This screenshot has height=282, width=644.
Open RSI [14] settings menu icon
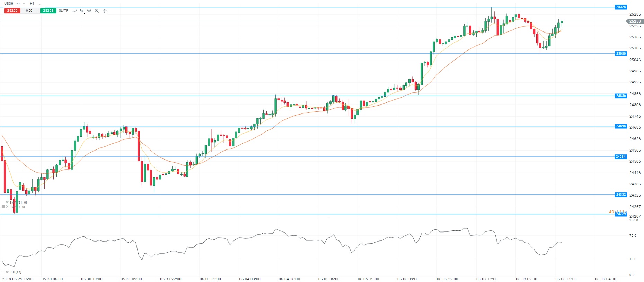[x=3, y=272]
